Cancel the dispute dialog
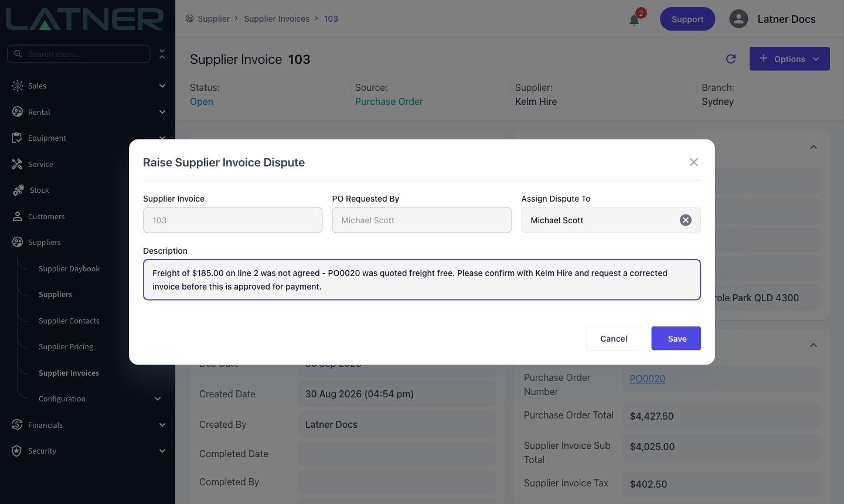The image size is (844, 504). (x=614, y=338)
